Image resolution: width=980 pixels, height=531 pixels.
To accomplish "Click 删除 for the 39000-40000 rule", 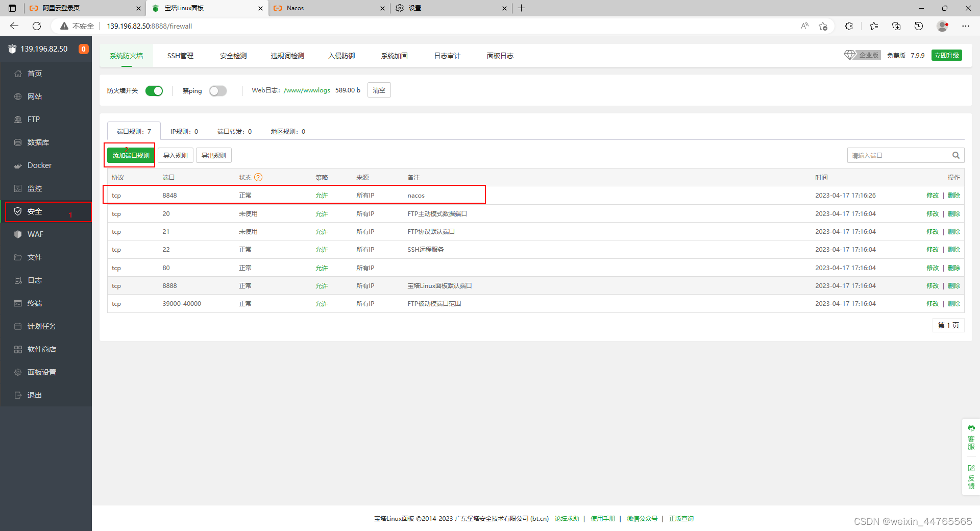I will point(954,304).
